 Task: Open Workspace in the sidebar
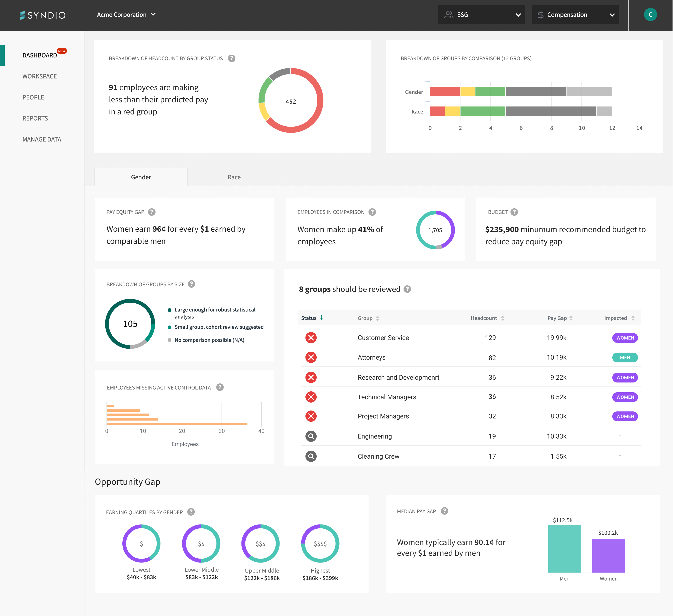point(39,76)
